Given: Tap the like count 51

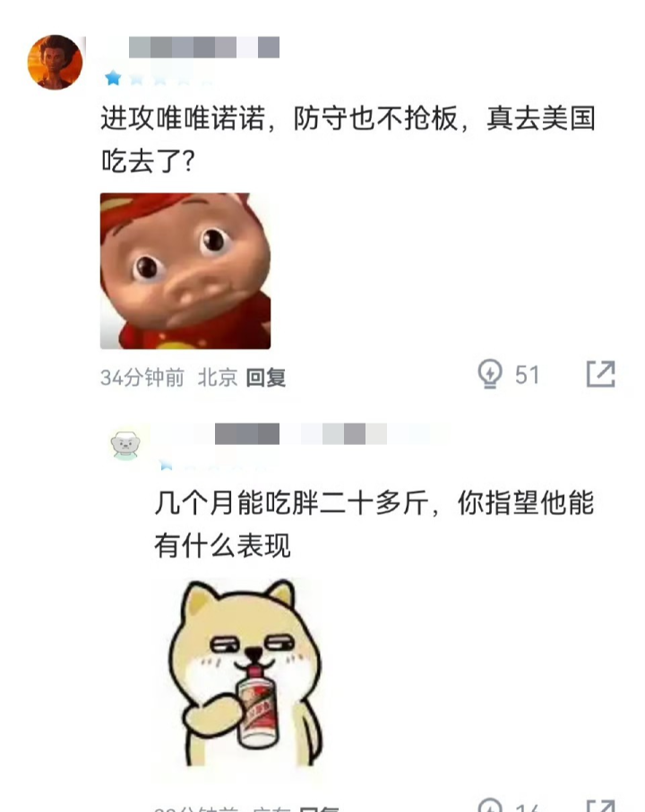Looking at the screenshot, I should point(528,375).
